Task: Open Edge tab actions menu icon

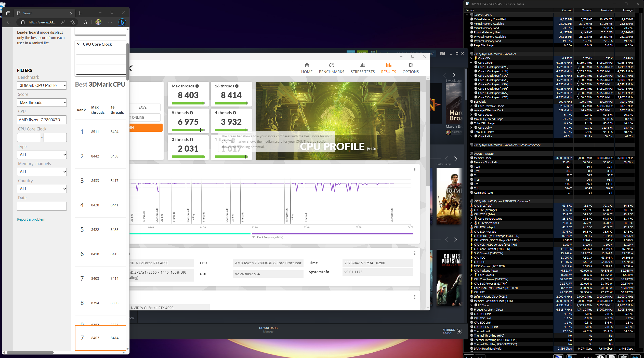Action: coord(8,13)
